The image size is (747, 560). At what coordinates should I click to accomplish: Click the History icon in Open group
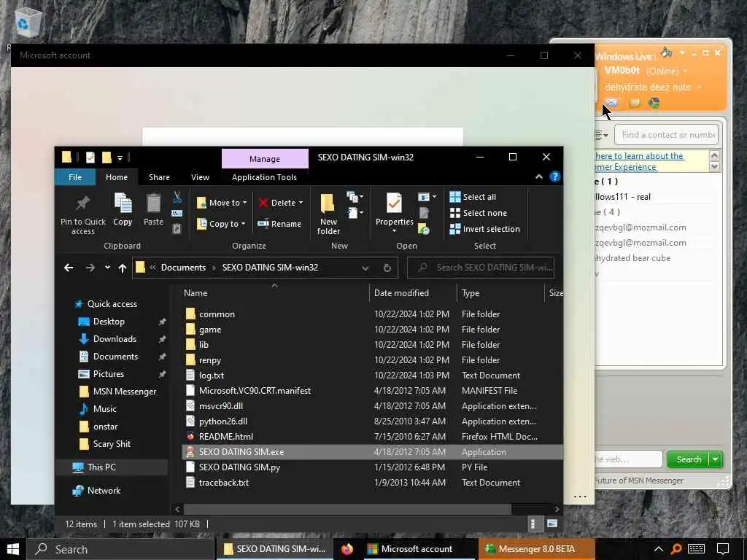coord(424,230)
